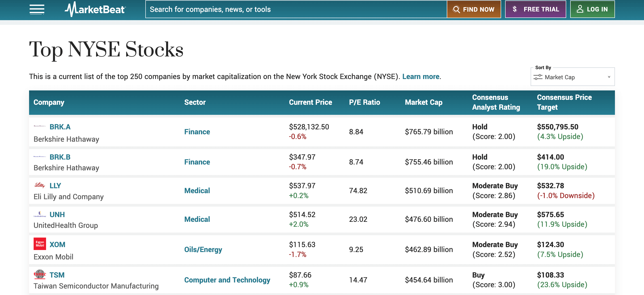This screenshot has height=295, width=644.
Task: Click the $124.30 price target
Action: [551, 245]
